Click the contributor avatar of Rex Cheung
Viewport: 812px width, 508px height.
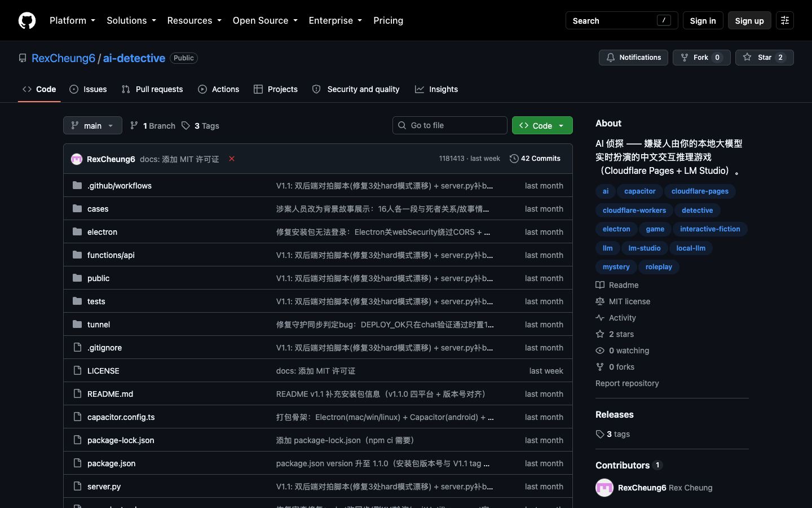(604, 488)
